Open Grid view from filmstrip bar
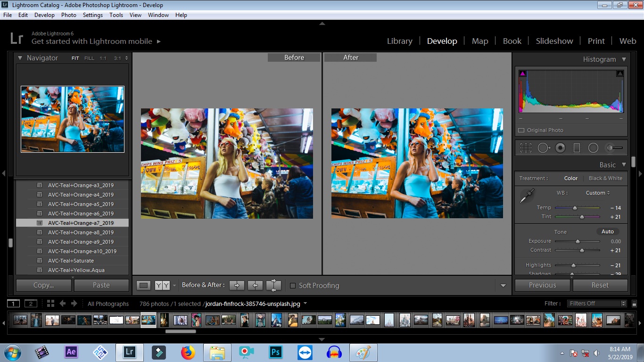The height and width of the screenshot is (362, 644). click(50, 304)
